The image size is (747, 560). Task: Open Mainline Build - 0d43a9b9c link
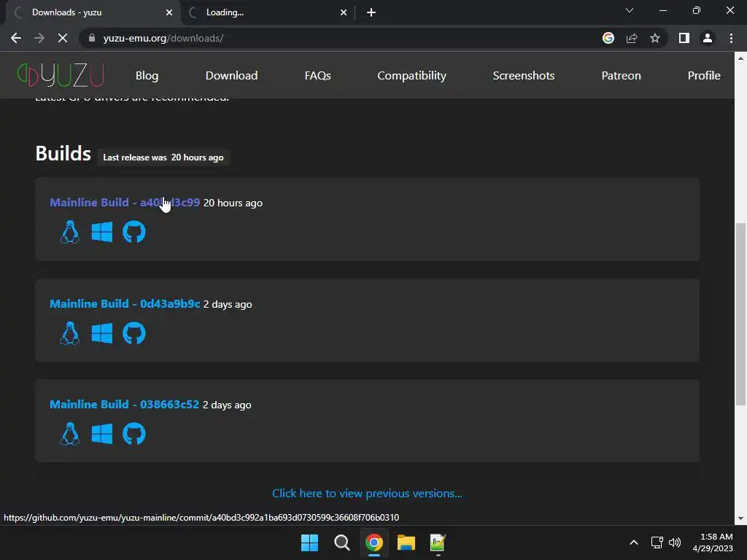tap(125, 304)
